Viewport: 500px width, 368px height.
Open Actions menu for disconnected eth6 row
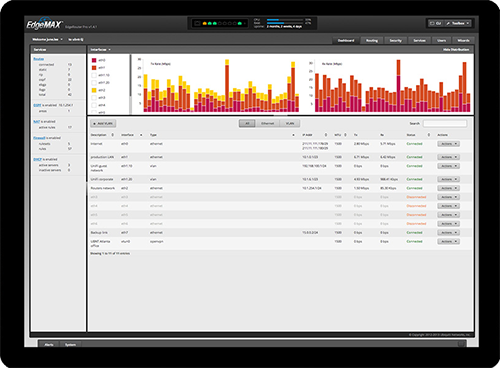pos(448,224)
